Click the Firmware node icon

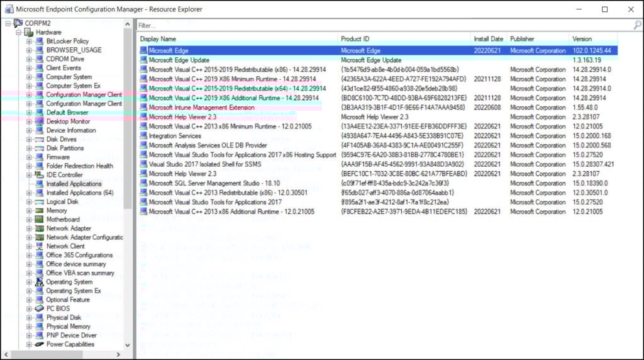coord(40,157)
